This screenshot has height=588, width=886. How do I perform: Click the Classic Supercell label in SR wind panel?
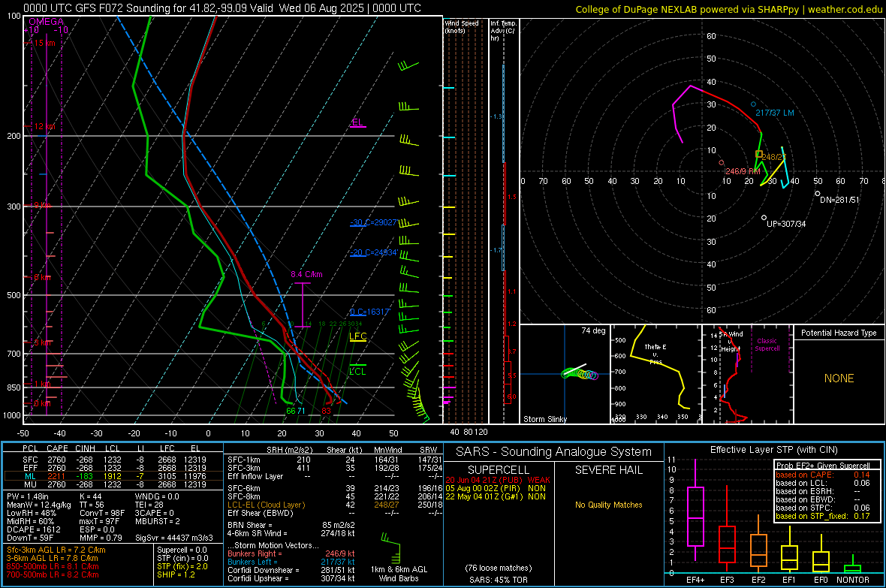pos(767,345)
